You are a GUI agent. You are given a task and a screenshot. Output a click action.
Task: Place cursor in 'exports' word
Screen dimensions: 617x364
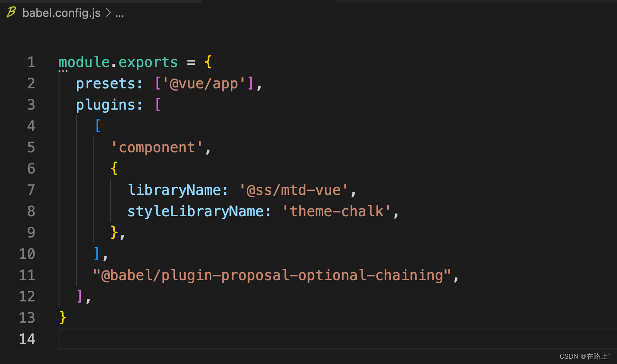(x=148, y=62)
